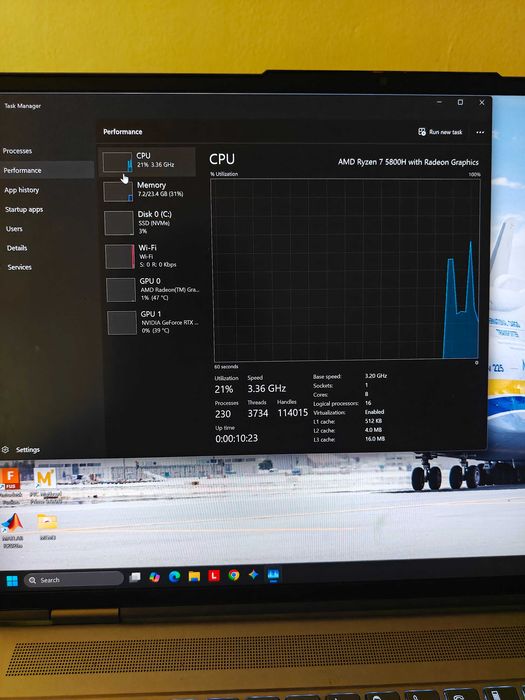Click the AMD Ryzen 7 5800H processor name
This screenshot has width=525, height=700.
tap(408, 162)
